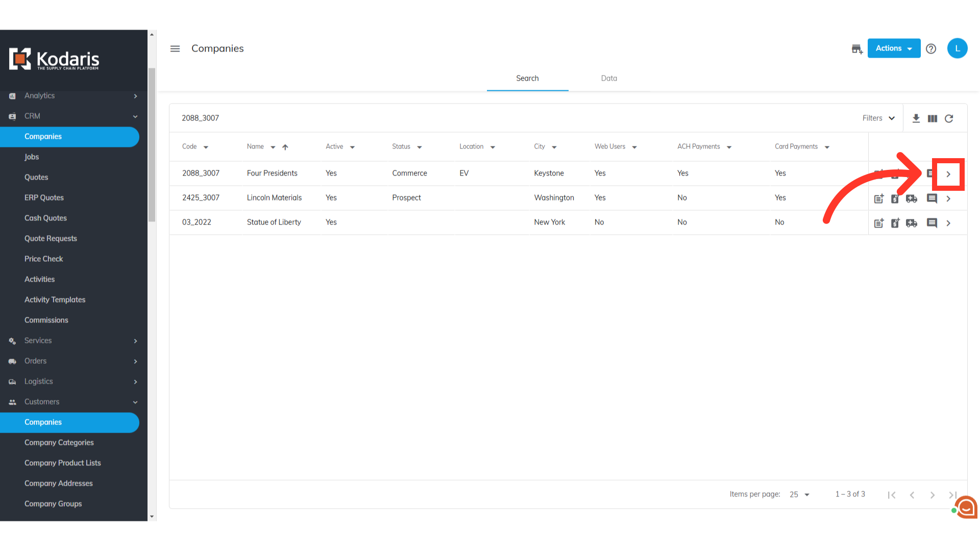
Task: Expand the Analytics sidebar section
Action: [x=73, y=96]
